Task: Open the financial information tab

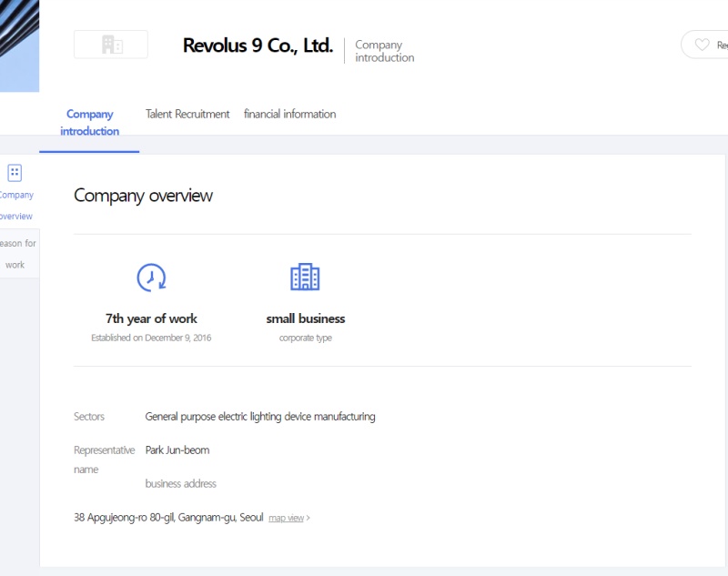Action: (289, 114)
